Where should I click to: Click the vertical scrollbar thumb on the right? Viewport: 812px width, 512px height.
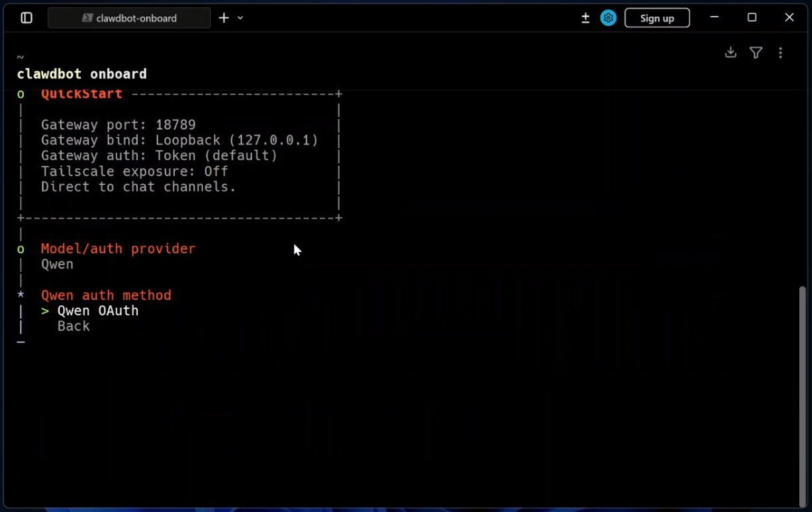[802, 396]
